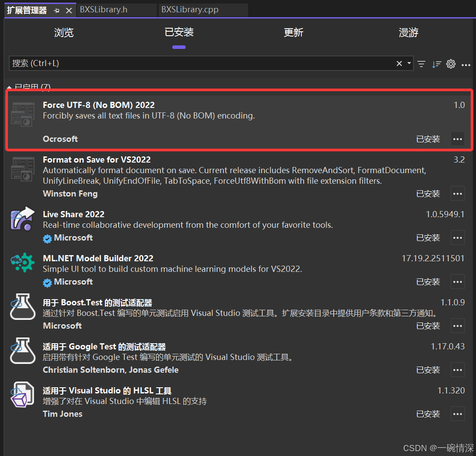Clear the search box with X

399,63
